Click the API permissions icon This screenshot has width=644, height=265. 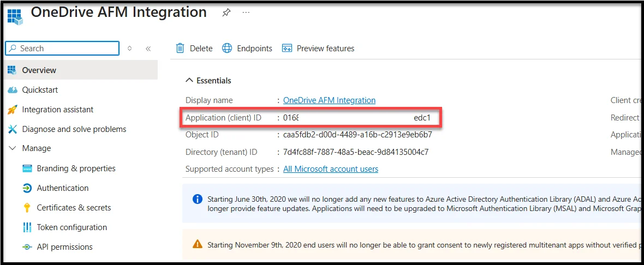click(27, 247)
